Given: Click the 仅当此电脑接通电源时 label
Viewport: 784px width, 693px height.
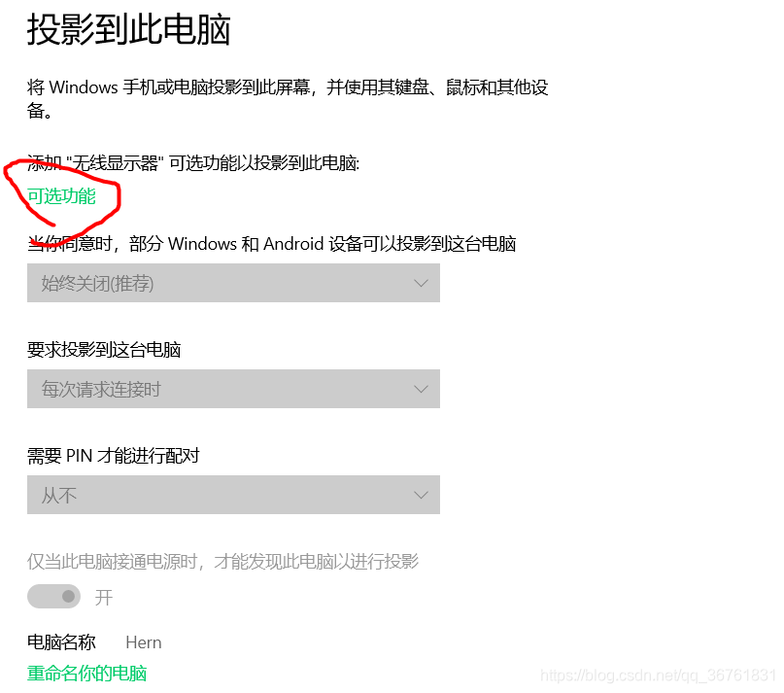Looking at the screenshot, I should pos(223,562).
